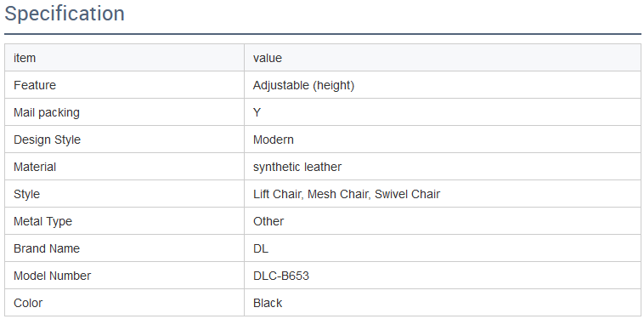Click the Design Style label
Screen dimensions: 644x319
(47, 140)
